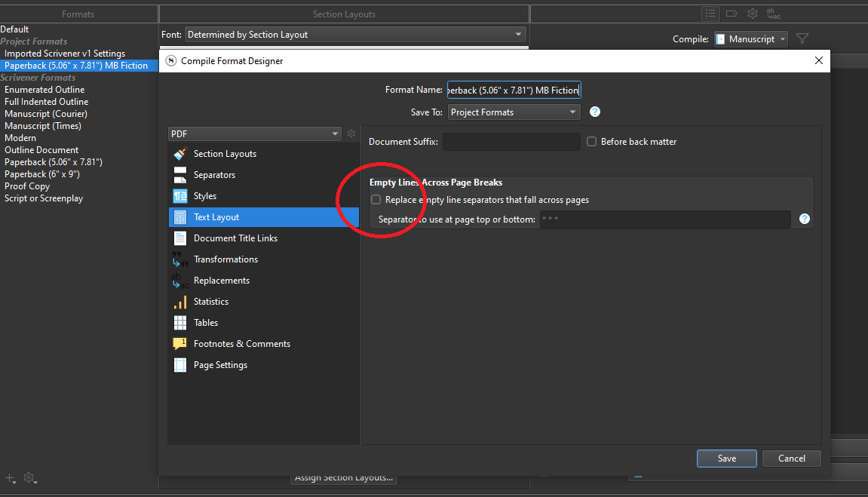Toggle Replace empty line separators checkbox
The width and height of the screenshot is (868, 497).
pos(376,200)
